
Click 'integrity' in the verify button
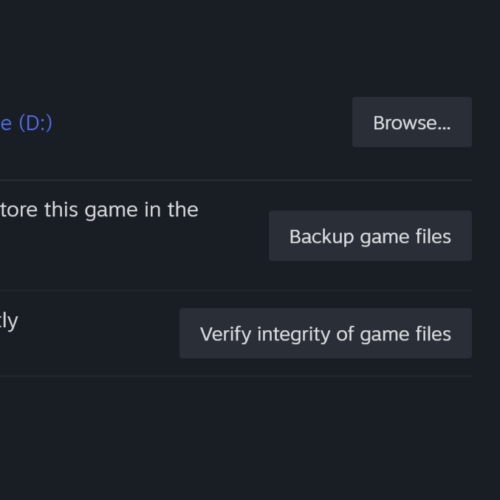[x=294, y=335]
